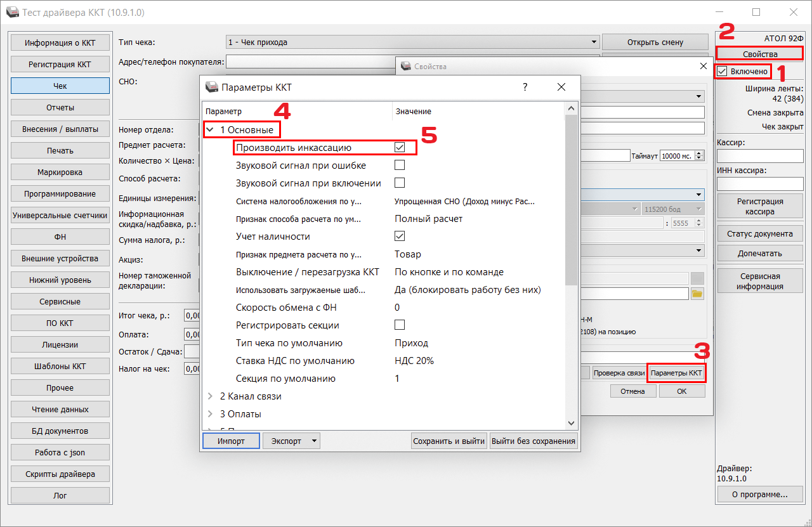The image size is (812, 527).
Task: Close the Свойства window
Action: [x=703, y=66]
